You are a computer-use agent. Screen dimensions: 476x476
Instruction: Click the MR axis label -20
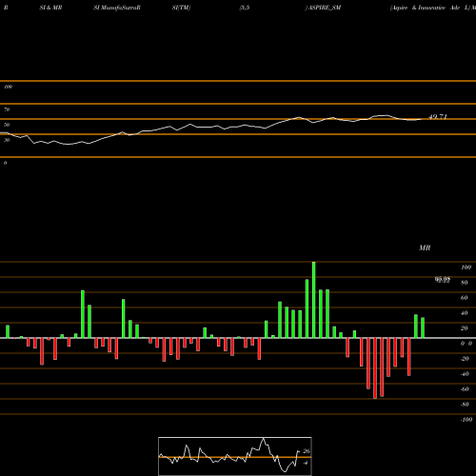click(465, 359)
